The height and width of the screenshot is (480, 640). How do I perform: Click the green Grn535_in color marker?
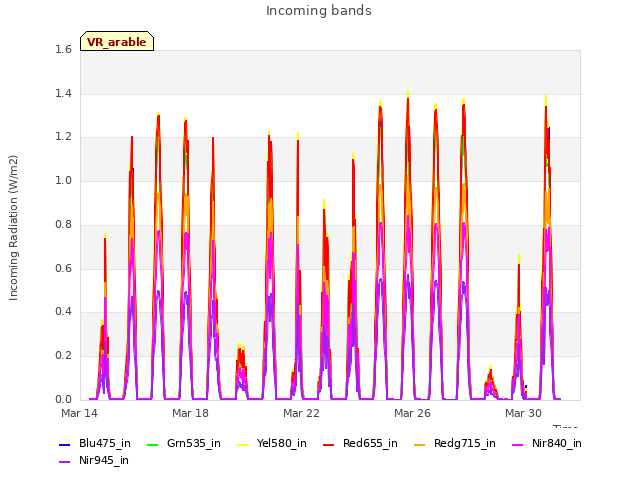152,444
